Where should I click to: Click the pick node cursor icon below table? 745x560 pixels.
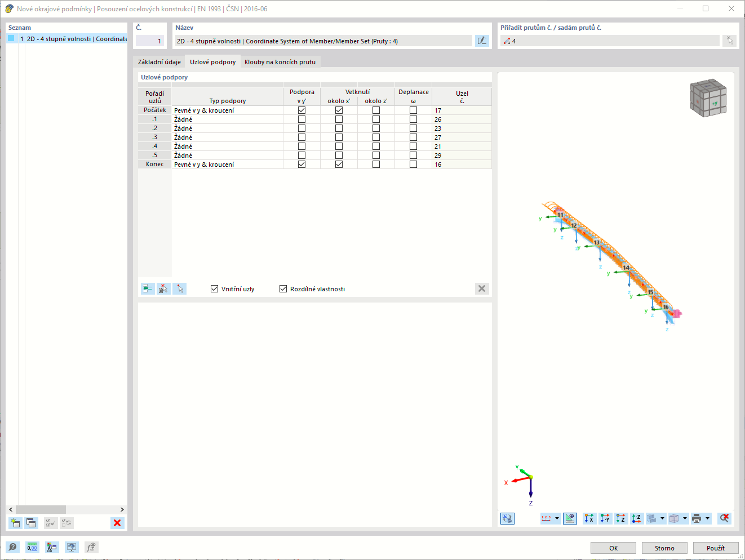(179, 288)
